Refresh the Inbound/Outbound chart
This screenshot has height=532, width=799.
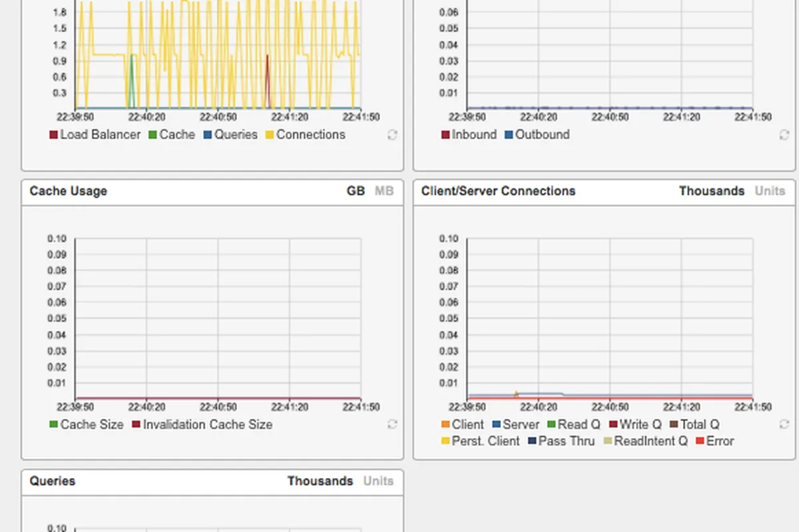click(x=784, y=134)
